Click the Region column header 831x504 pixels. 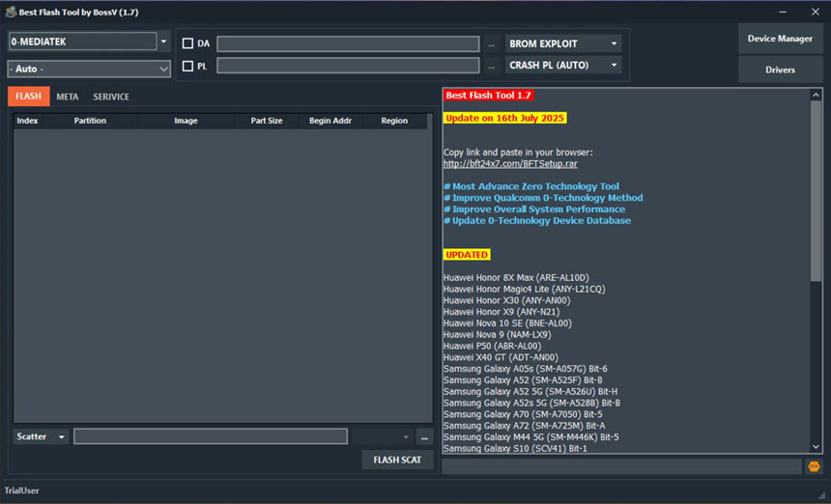tap(394, 121)
